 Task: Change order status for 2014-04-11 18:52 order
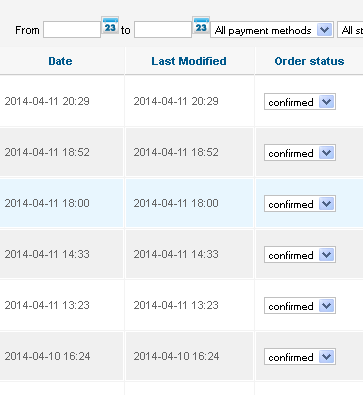coord(300,153)
